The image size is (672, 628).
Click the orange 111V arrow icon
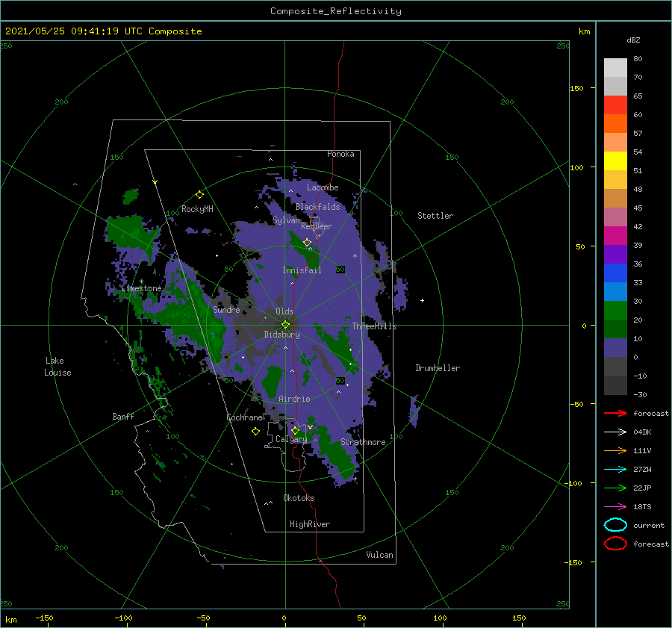coord(615,450)
